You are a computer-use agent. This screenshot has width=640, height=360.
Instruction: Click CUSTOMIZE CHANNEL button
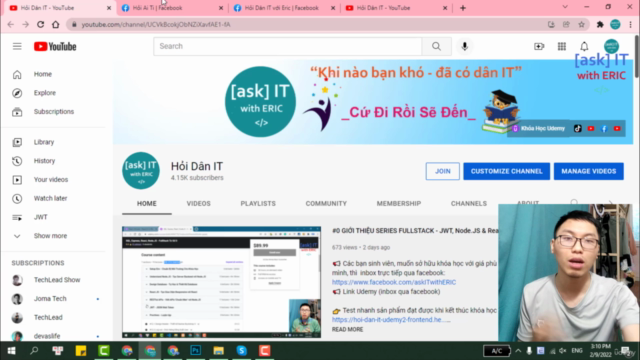pyautogui.click(x=507, y=171)
